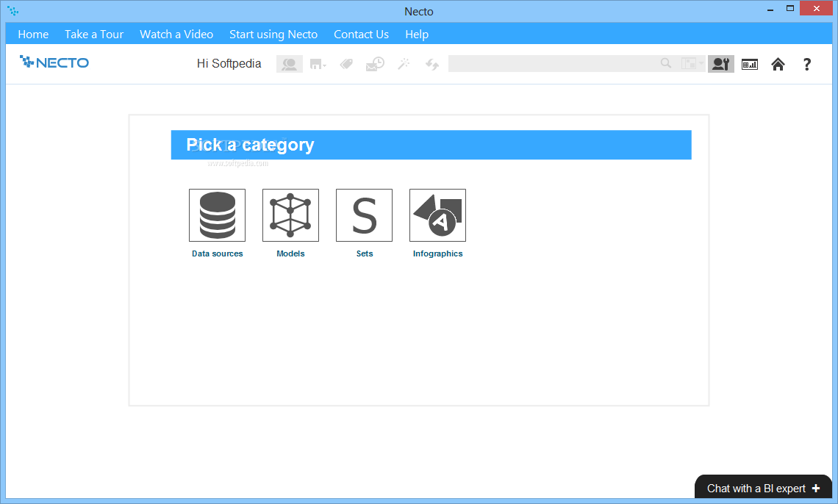Open the layout dropdown next to search

[x=692, y=64]
